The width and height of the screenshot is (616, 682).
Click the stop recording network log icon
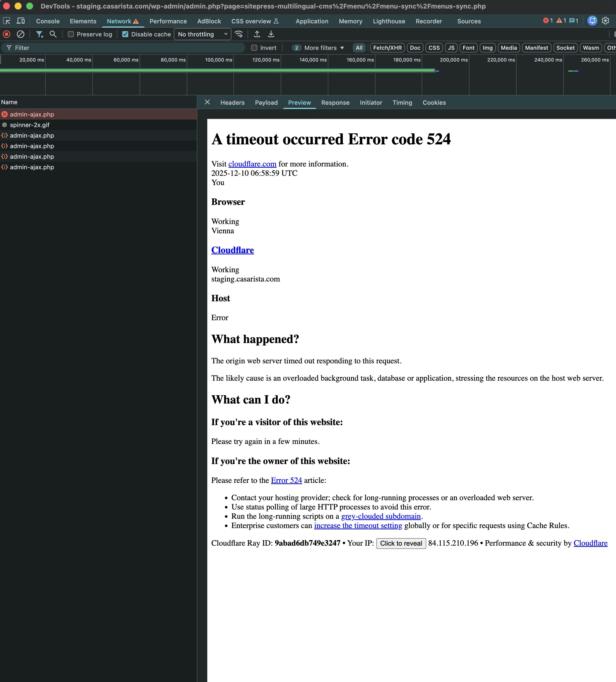click(7, 34)
